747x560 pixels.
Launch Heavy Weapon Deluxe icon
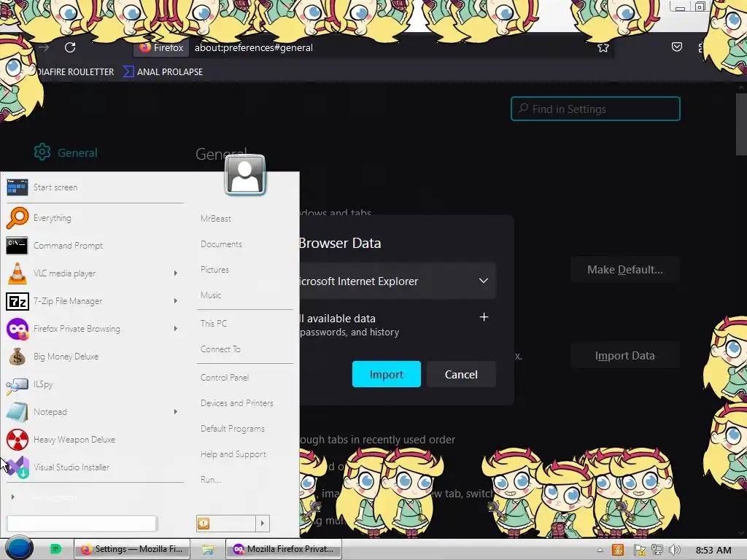18,440
